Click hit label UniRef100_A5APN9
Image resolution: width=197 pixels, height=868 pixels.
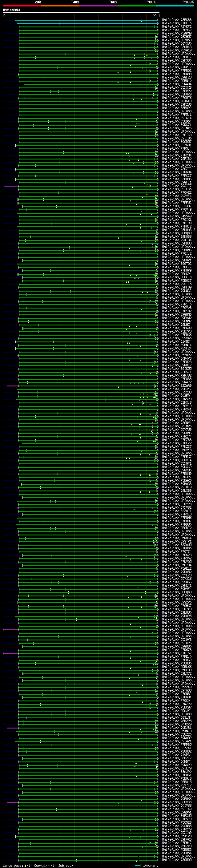pos(177,33)
